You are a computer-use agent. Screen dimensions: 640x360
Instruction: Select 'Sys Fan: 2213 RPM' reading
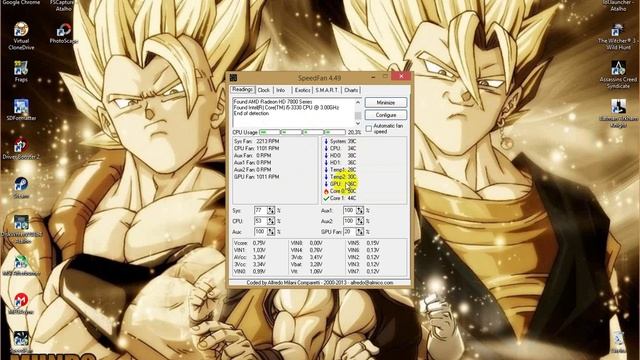(257, 141)
